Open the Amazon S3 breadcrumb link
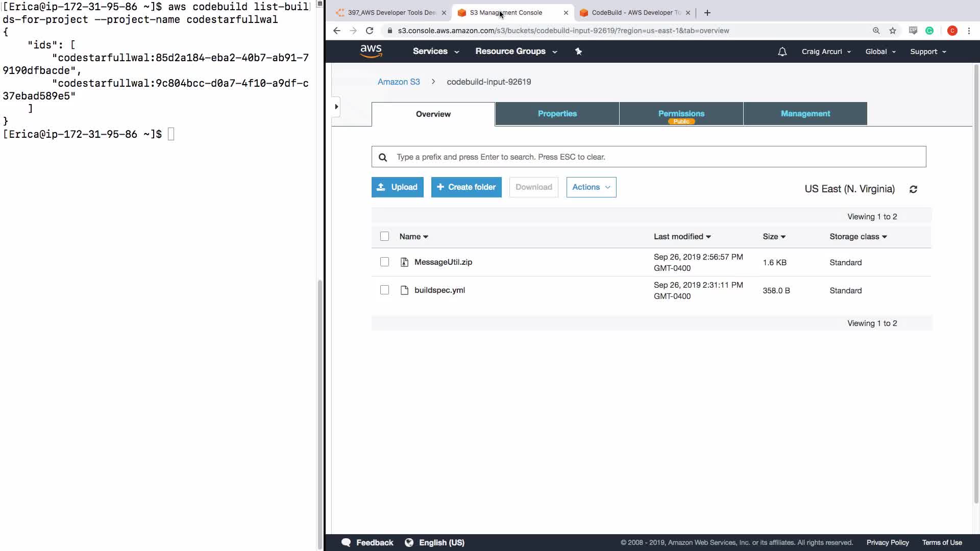980x551 pixels. coord(399,82)
